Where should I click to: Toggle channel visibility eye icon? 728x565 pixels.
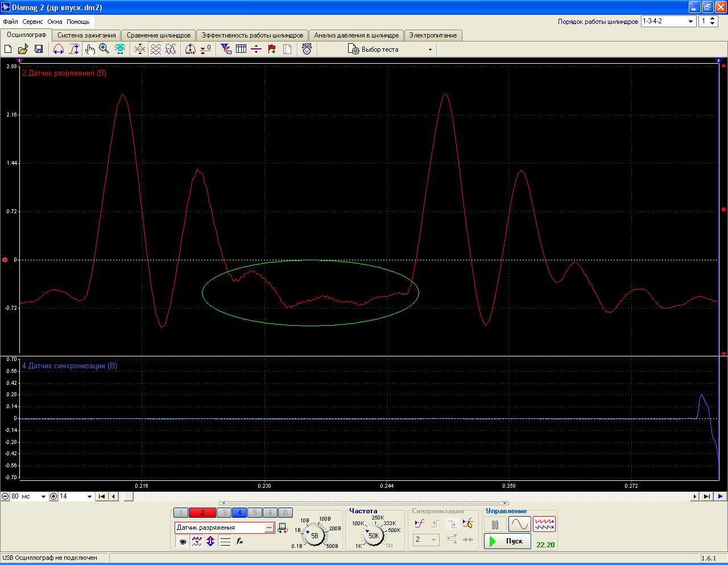(183, 542)
